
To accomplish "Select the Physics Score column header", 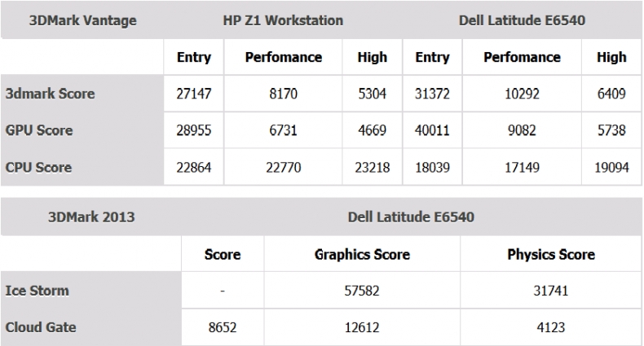I will pos(551,254).
